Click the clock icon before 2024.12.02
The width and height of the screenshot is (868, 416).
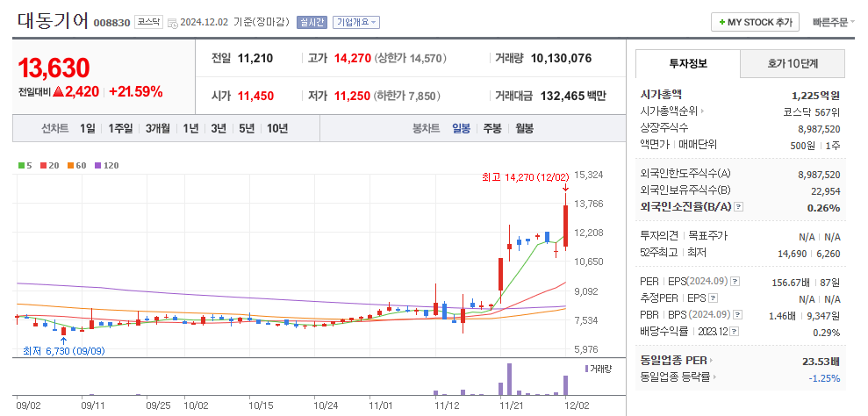point(172,23)
